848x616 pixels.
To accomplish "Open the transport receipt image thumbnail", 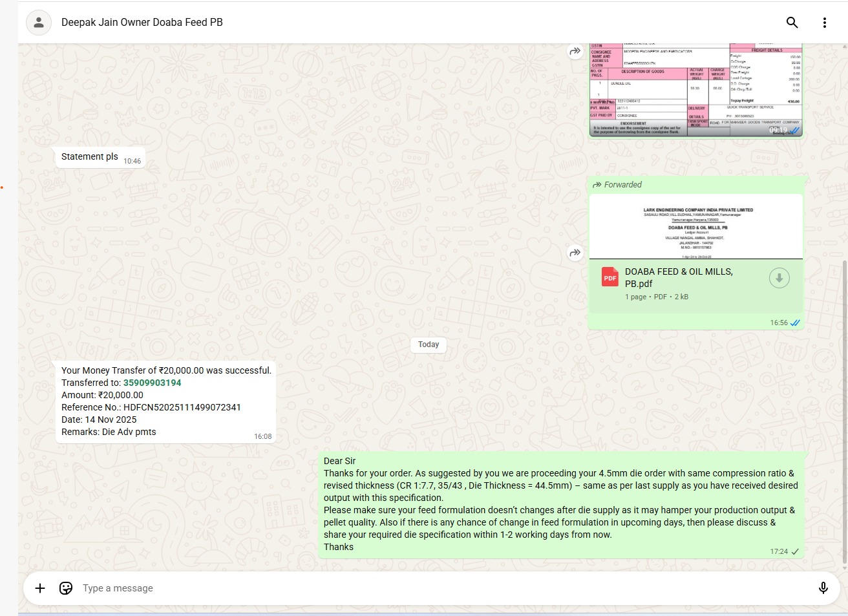I will (x=695, y=90).
